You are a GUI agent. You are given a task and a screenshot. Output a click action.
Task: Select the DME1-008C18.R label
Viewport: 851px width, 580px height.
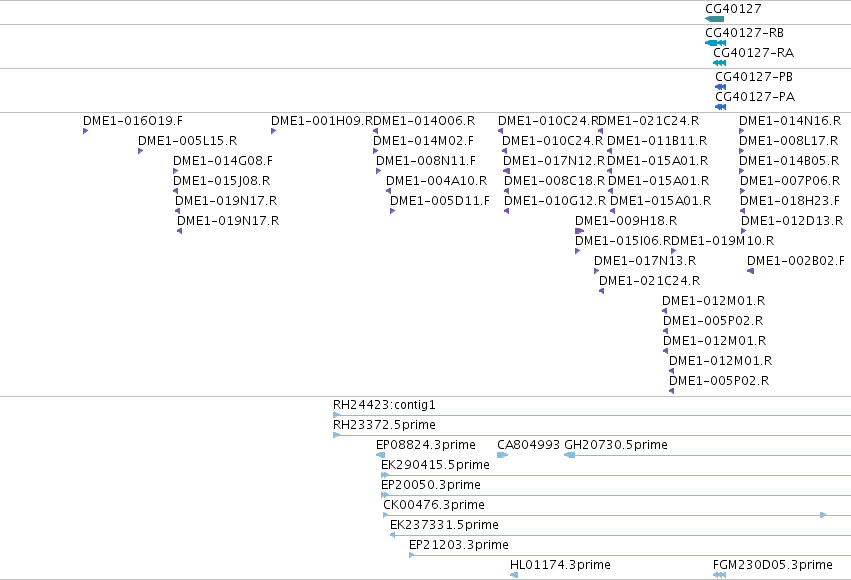pyautogui.click(x=554, y=181)
